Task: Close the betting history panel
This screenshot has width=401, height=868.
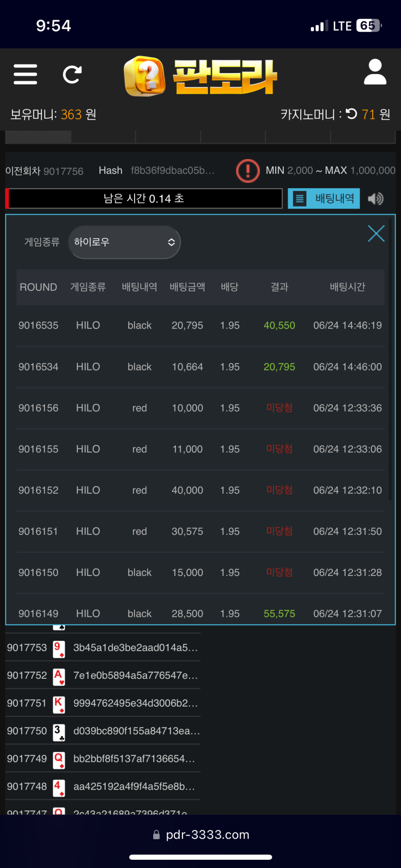Action: pos(376,233)
